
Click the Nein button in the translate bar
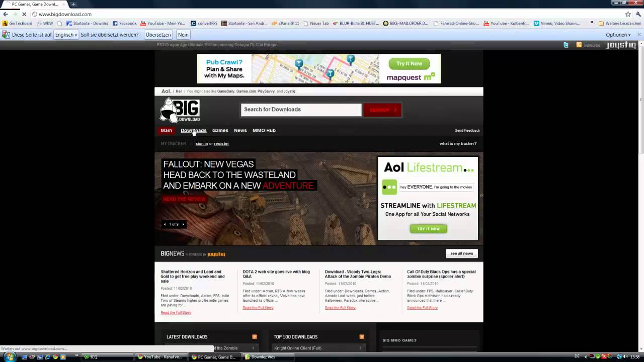(x=183, y=35)
